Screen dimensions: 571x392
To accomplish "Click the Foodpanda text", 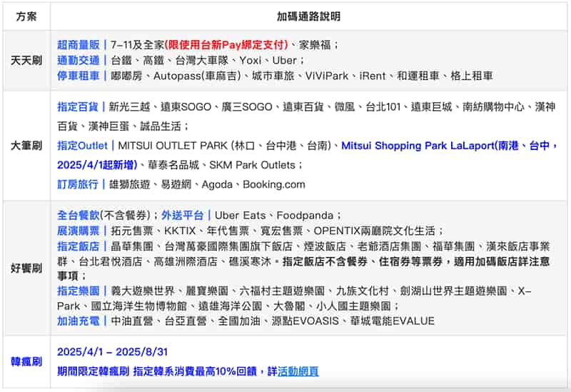I will (305, 216).
